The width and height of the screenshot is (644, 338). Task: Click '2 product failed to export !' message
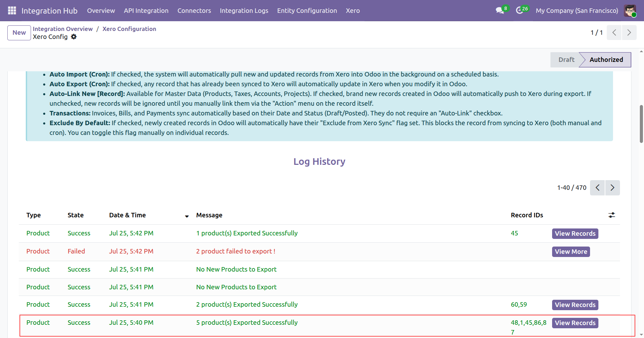[236, 251]
